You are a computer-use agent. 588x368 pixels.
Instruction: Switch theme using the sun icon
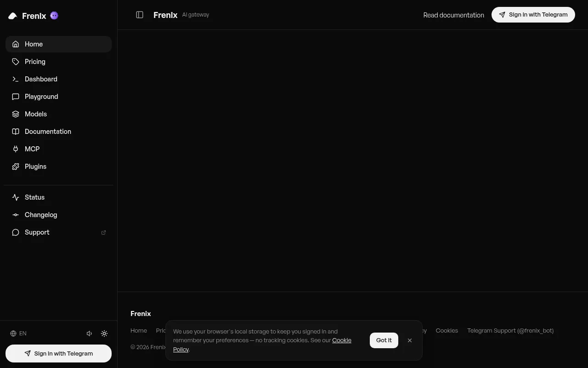pyautogui.click(x=104, y=333)
